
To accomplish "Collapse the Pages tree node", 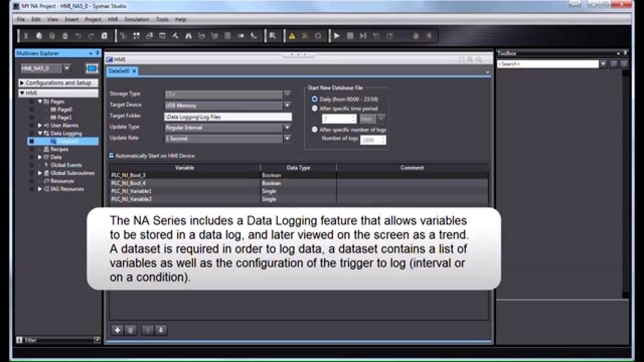I will (40, 102).
